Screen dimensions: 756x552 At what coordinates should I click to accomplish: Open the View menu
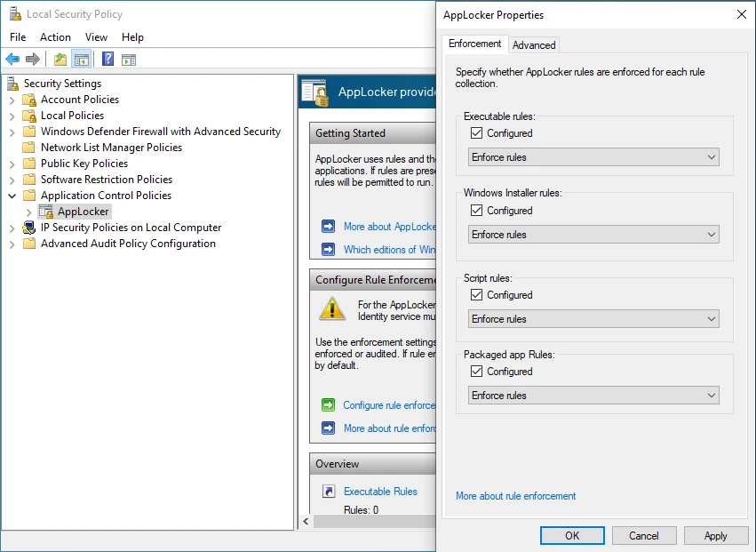[x=96, y=37]
